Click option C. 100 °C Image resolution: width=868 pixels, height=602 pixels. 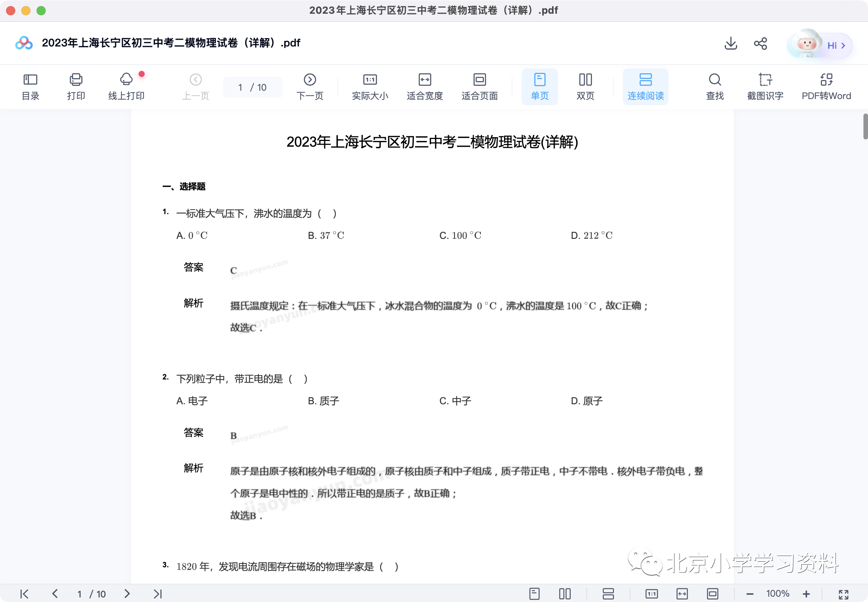tap(460, 235)
